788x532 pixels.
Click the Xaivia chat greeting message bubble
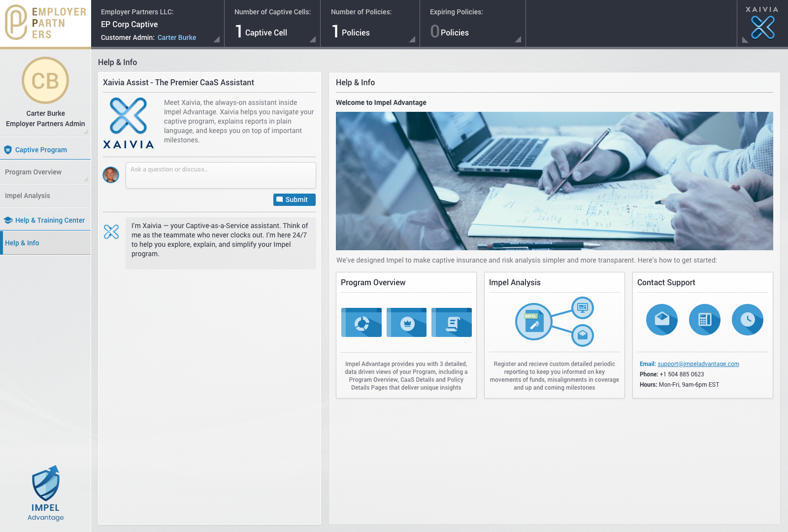(221, 243)
